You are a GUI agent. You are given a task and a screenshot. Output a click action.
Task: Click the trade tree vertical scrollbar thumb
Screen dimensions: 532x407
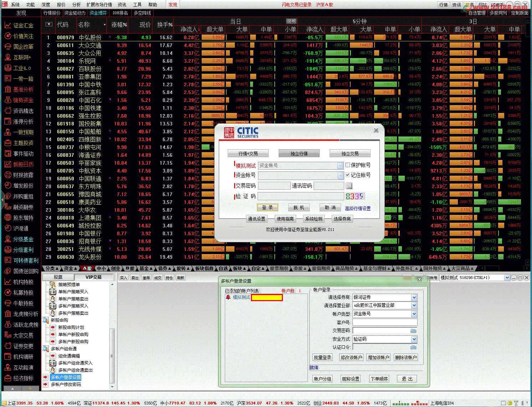coord(112,355)
